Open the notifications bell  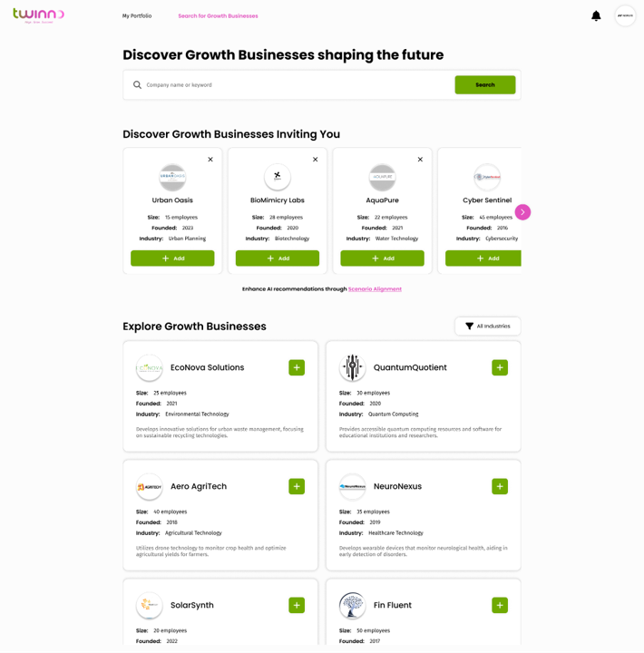[596, 15]
